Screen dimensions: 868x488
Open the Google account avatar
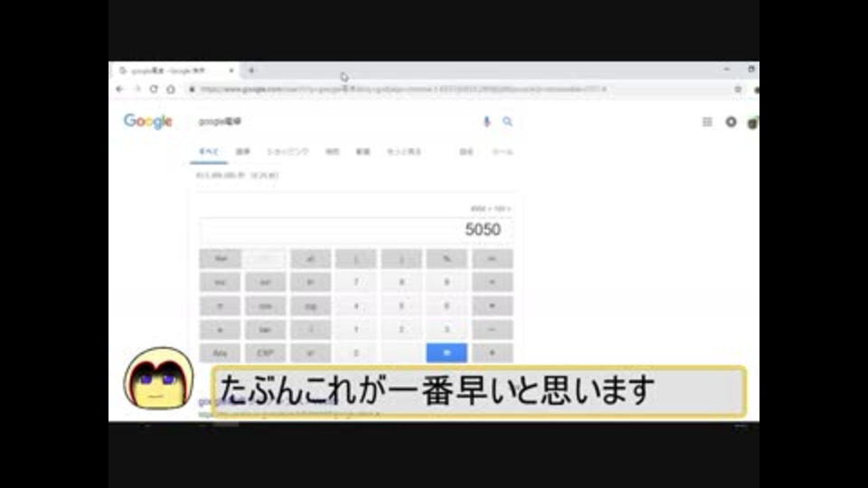(753, 123)
